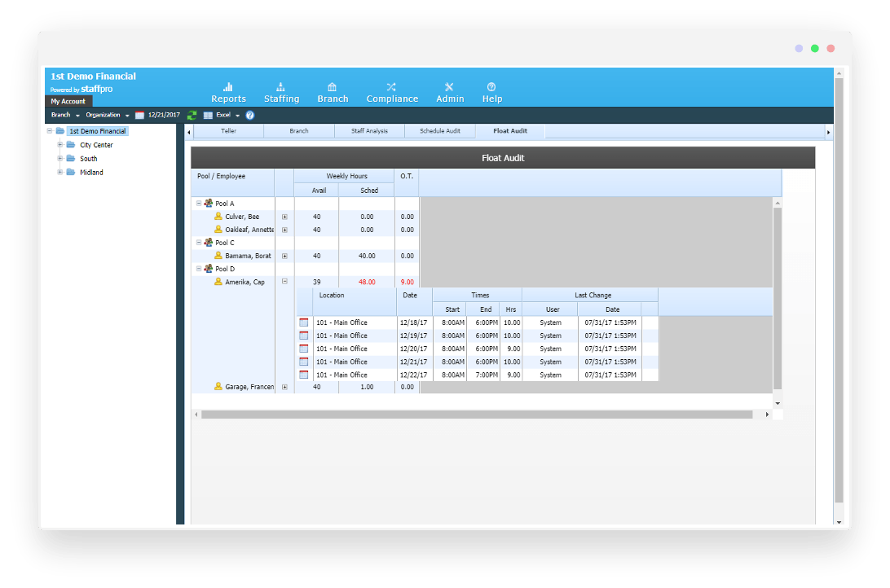Switch to the Teller tab
The width and height of the screenshot is (890, 588).
(229, 131)
